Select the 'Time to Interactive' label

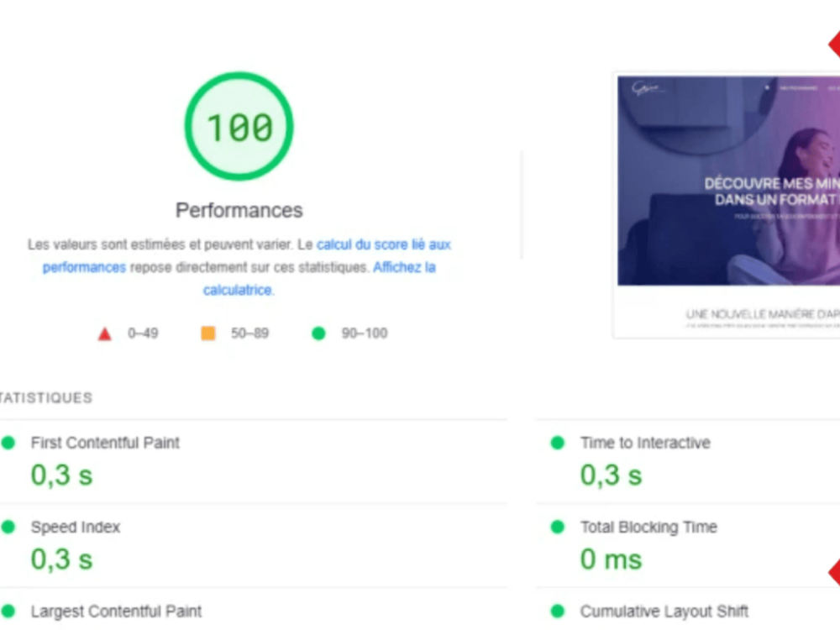coord(645,443)
